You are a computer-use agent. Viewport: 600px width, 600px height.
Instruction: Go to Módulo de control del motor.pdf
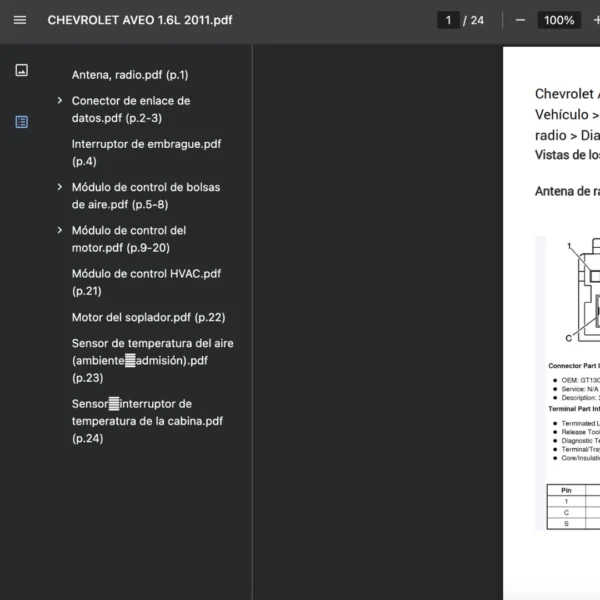(x=129, y=239)
